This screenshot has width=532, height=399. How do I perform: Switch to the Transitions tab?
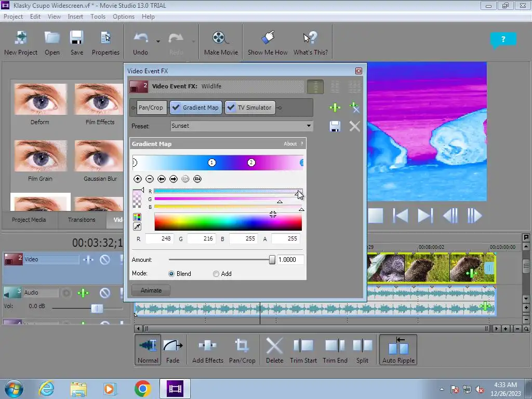[x=82, y=220]
